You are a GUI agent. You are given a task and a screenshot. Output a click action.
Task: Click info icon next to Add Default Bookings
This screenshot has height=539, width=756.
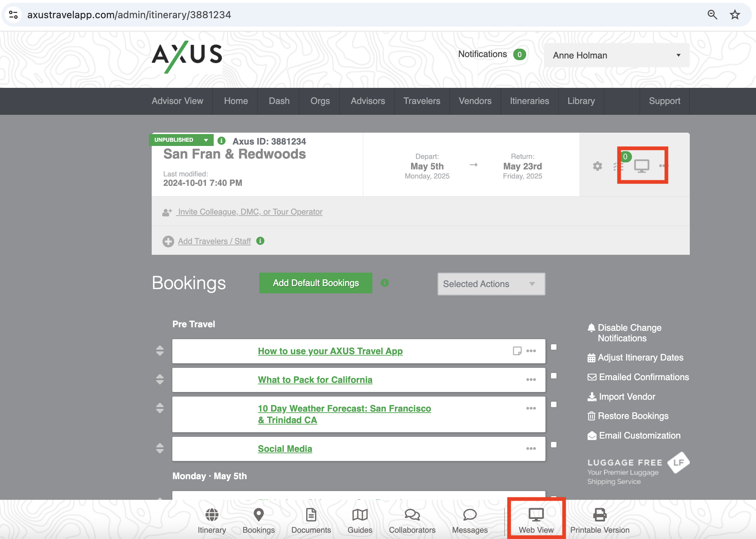(385, 283)
